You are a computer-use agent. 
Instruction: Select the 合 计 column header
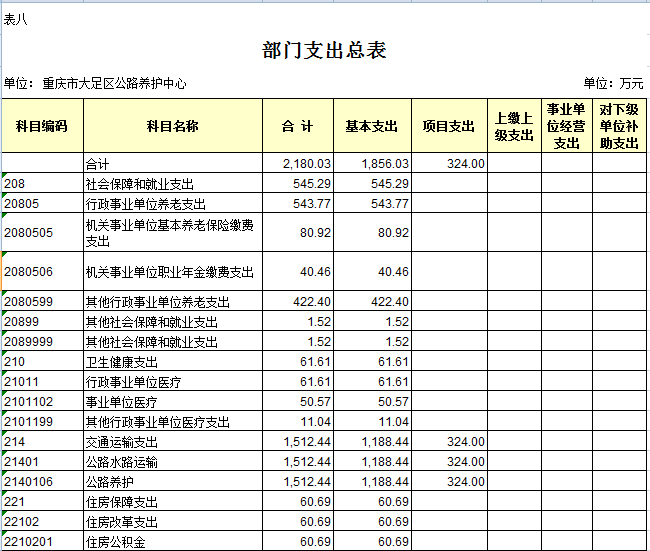click(x=298, y=126)
